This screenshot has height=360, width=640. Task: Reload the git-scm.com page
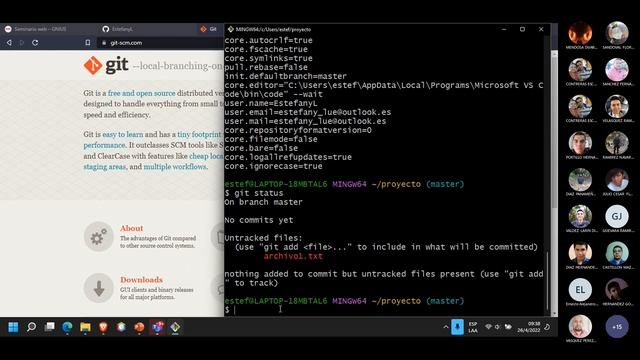[x=35, y=42]
